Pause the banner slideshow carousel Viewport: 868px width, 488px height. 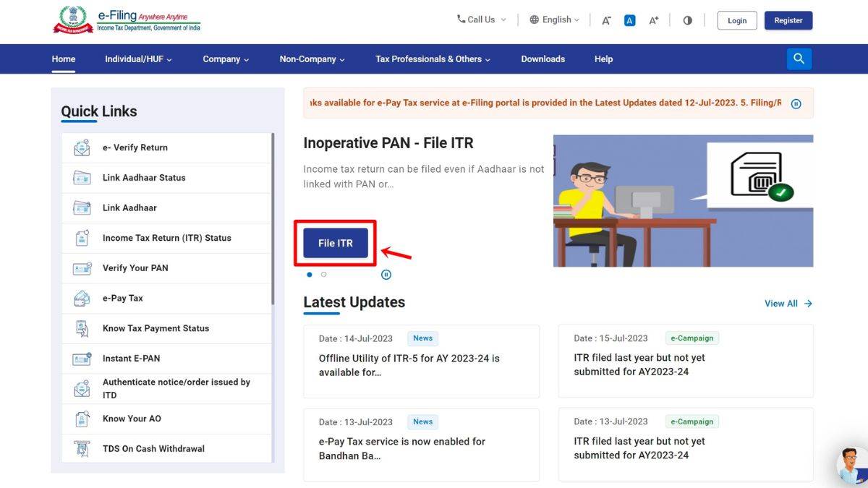tap(386, 275)
